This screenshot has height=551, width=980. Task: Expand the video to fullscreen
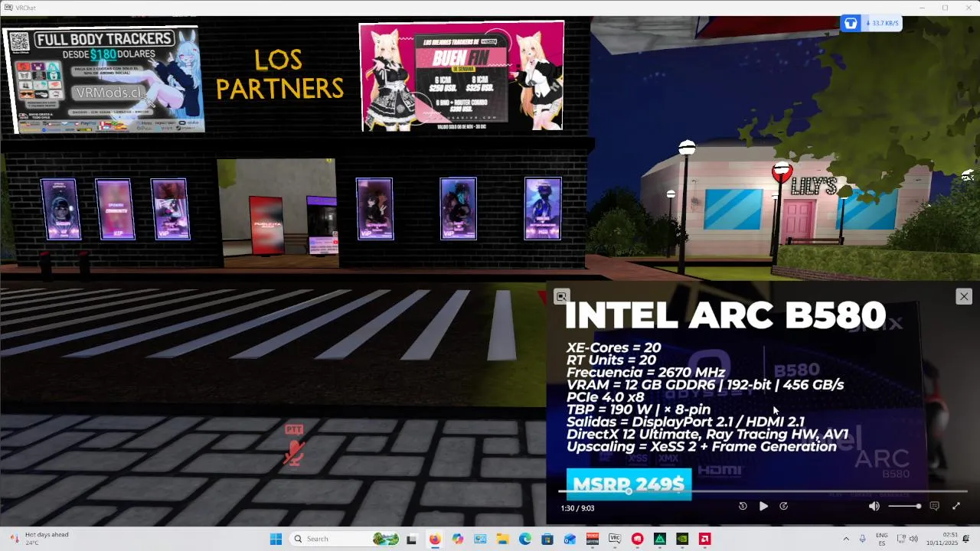coord(956,506)
